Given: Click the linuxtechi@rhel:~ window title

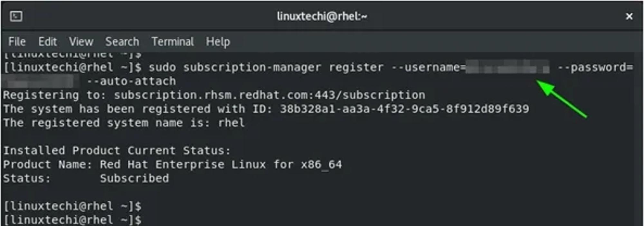Looking at the screenshot, I should 322,16.
